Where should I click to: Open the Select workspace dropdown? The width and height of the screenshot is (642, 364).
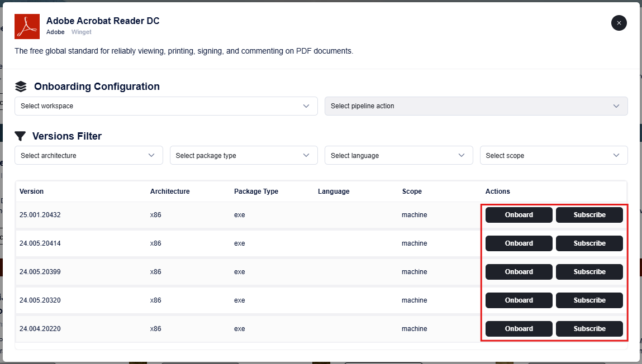click(165, 106)
